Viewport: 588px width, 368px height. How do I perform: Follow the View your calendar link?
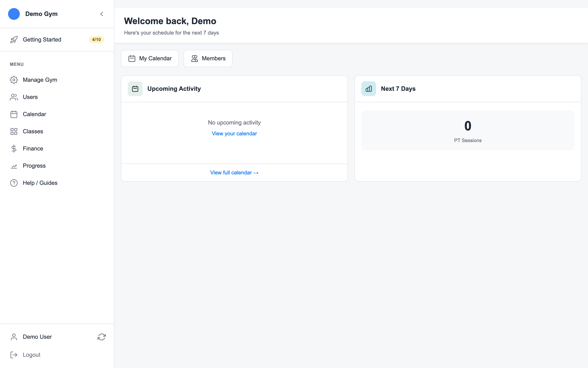[234, 134]
